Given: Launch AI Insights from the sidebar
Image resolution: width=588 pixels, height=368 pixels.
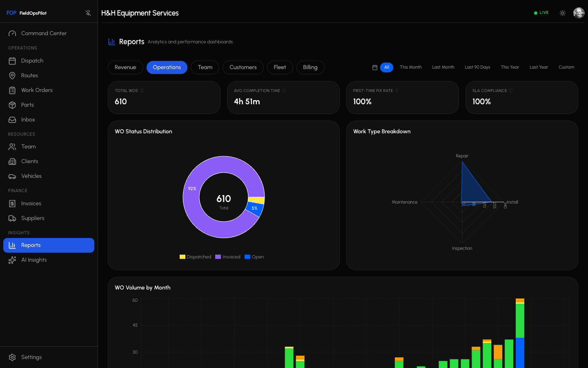Looking at the screenshot, I should point(33,260).
